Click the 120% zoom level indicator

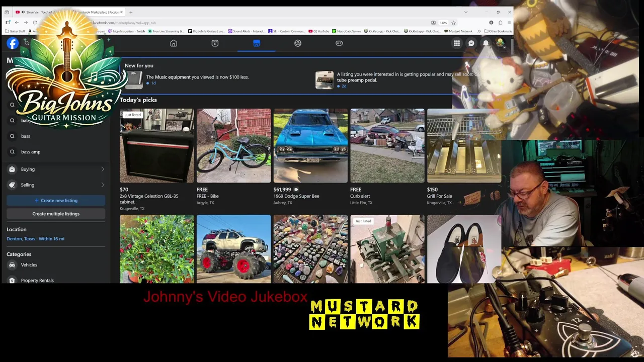point(443,23)
